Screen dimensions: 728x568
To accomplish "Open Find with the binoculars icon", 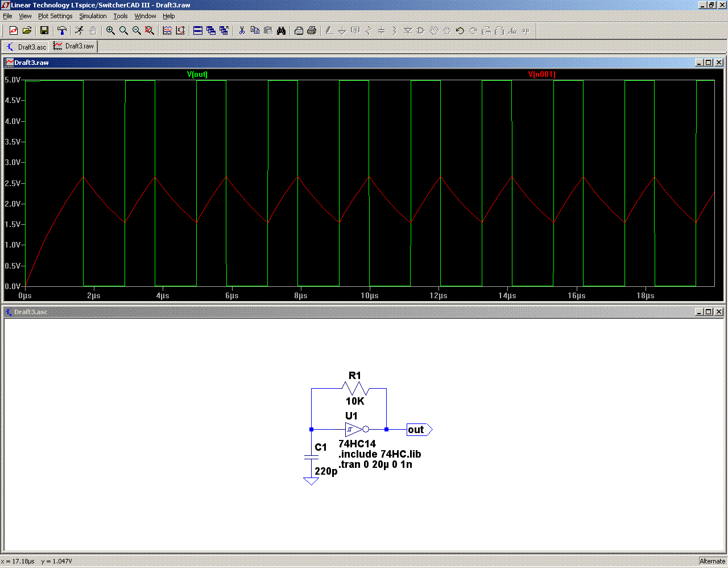I will click(x=281, y=31).
